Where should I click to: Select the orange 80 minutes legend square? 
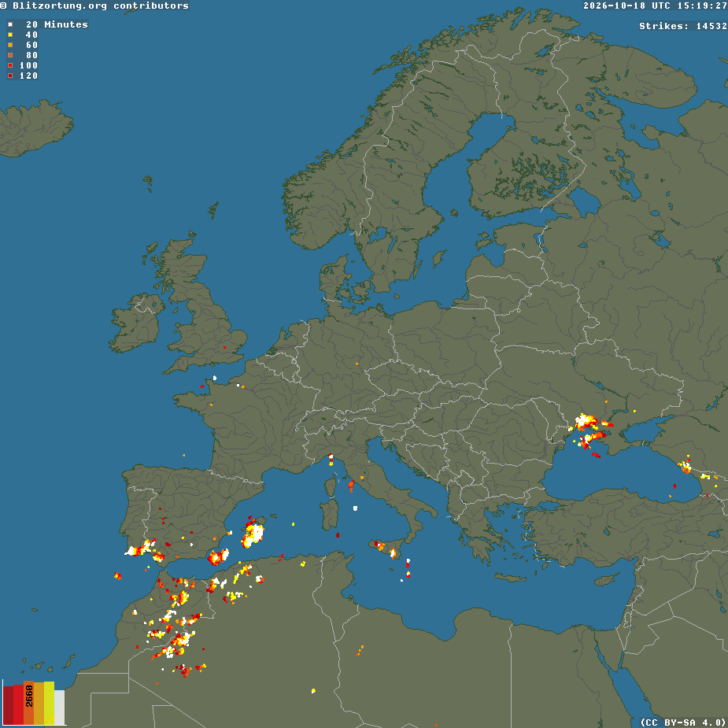point(10,55)
